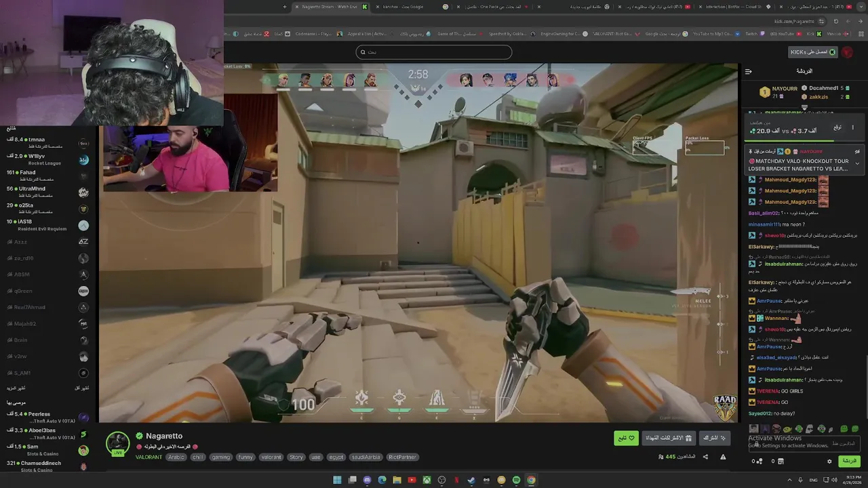
Task: Open Spotify from the taskbar
Action: [516, 480]
